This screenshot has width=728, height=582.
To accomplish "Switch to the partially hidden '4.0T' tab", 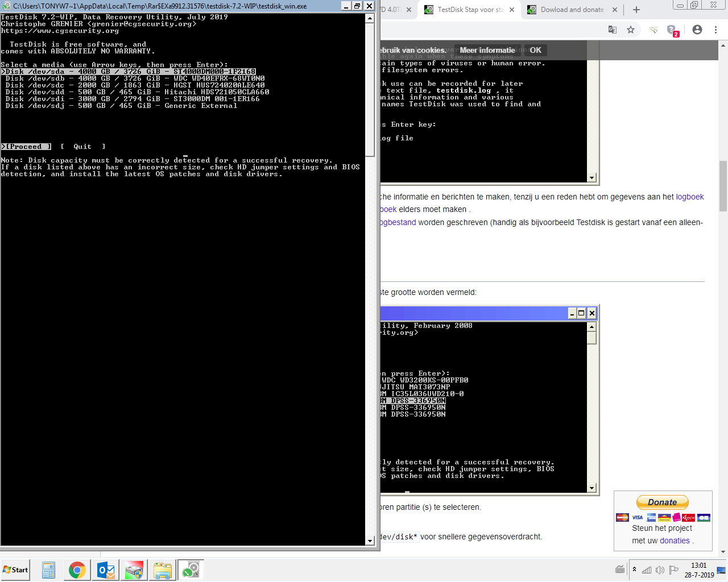I will tap(395, 10).
